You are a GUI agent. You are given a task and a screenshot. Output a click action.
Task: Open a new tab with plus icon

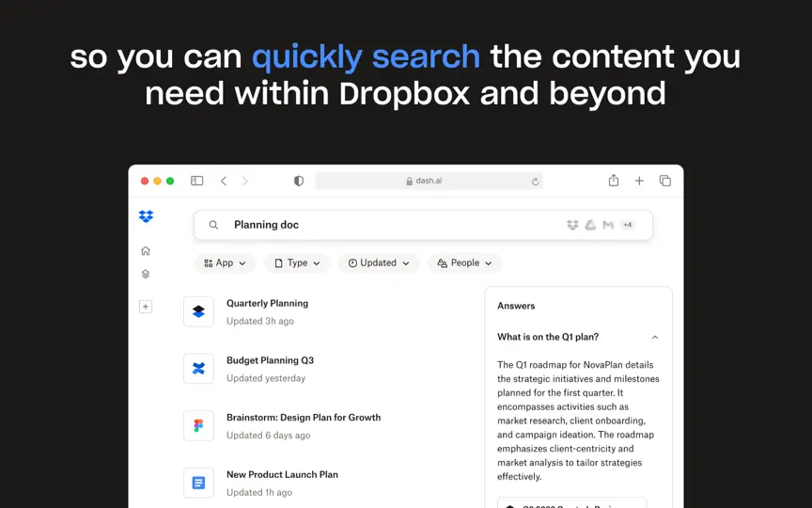640,181
